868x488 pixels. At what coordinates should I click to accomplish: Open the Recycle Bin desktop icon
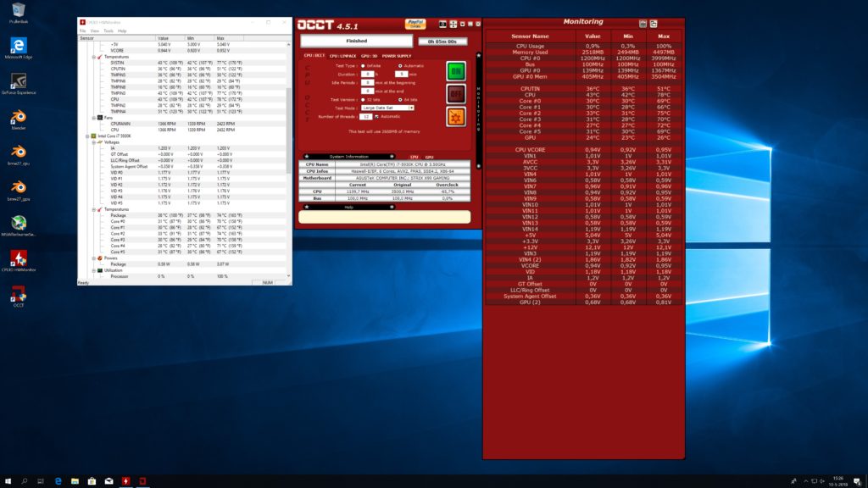pyautogui.click(x=19, y=12)
